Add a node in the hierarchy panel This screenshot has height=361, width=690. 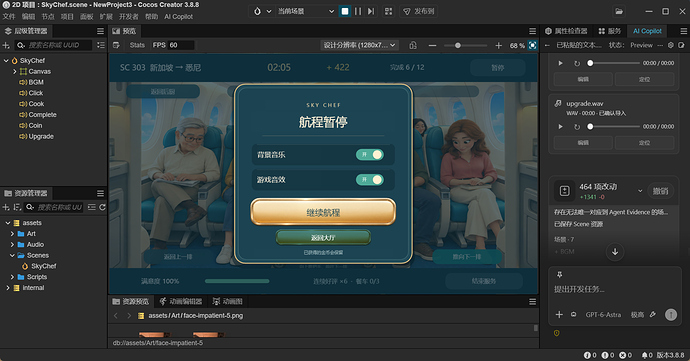click(x=6, y=45)
